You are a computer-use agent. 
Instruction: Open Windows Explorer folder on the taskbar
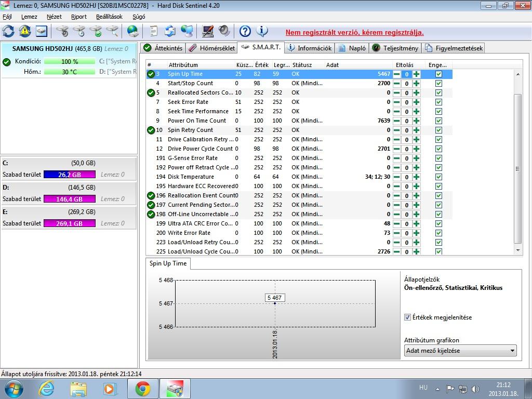click(x=78, y=389)
